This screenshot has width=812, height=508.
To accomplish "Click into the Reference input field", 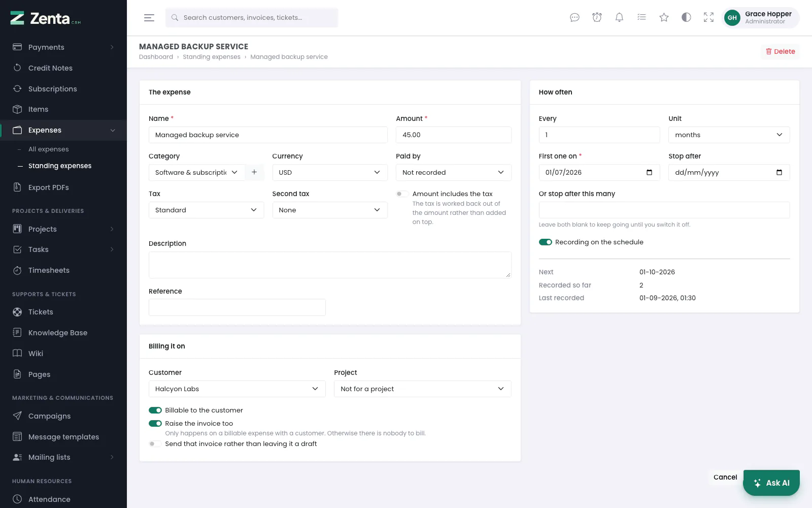I will 237,307.
